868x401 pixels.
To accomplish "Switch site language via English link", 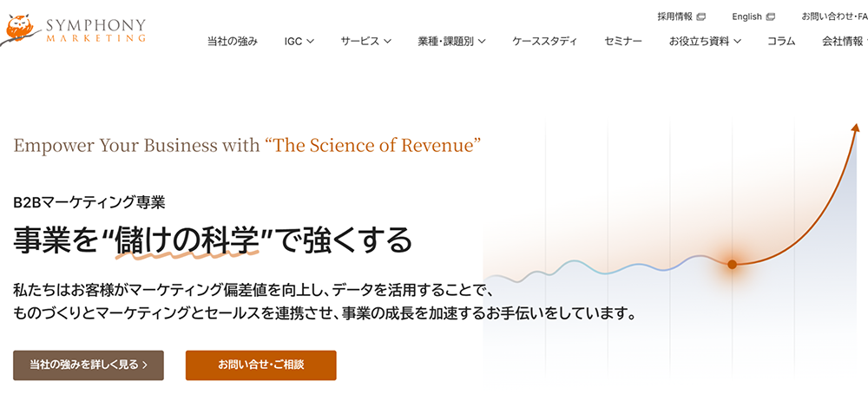I will 746,16.
